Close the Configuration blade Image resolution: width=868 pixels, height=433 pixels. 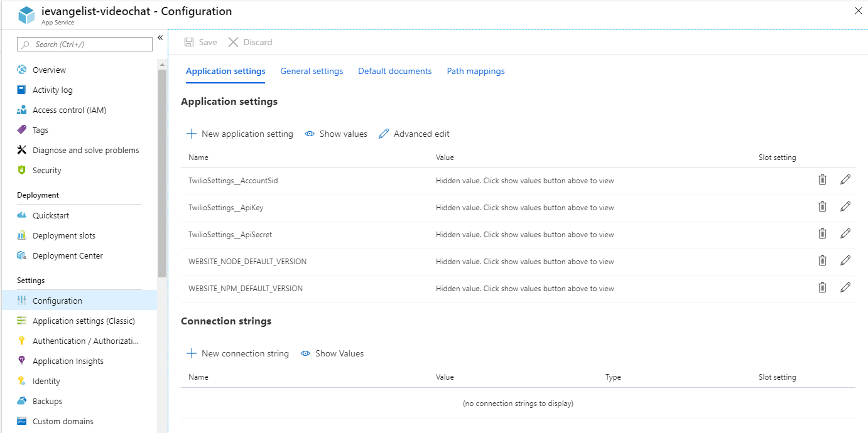859,11
